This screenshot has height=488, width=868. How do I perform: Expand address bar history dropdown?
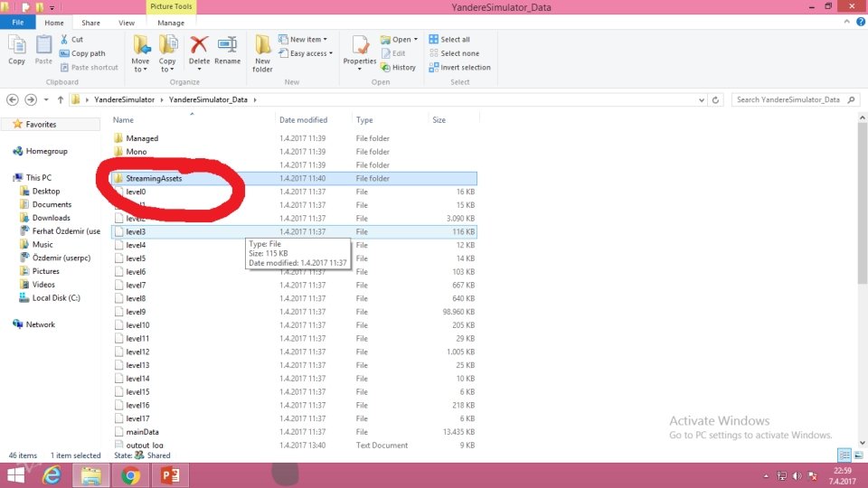pyautogui.click(x=702, y=99)
